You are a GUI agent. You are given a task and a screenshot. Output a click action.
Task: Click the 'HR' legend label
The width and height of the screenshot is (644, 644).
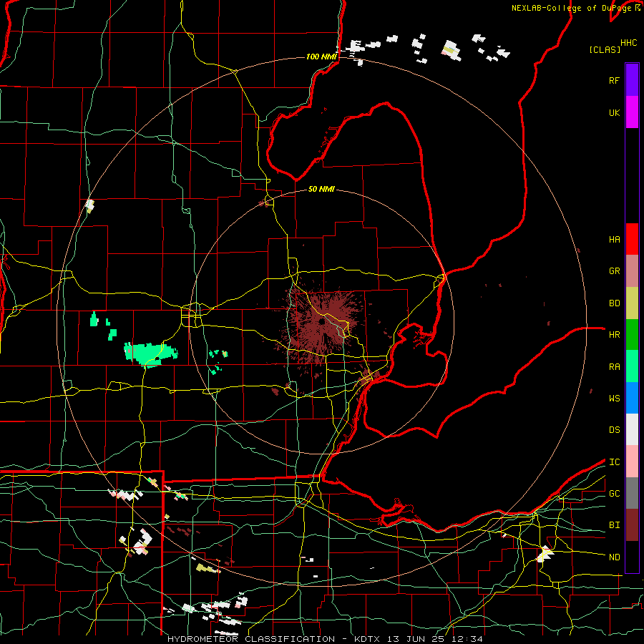614,335
